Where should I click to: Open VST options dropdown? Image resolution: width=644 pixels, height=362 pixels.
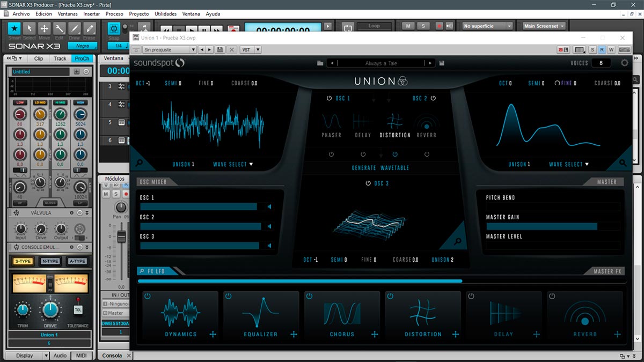[251, 49]
